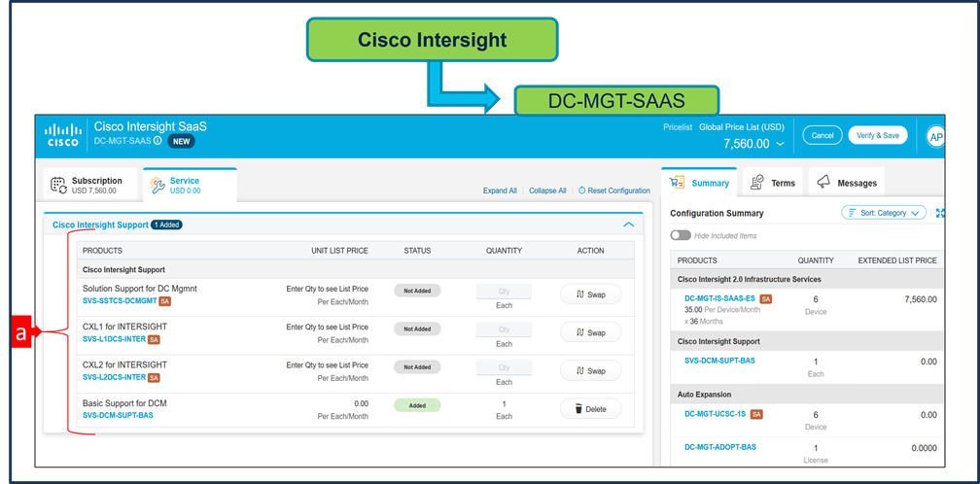Image resolution: width=980 pixels, height=484 pixels.
Task: Click the Qty field for Solution Support row
Action: point(504,291)
